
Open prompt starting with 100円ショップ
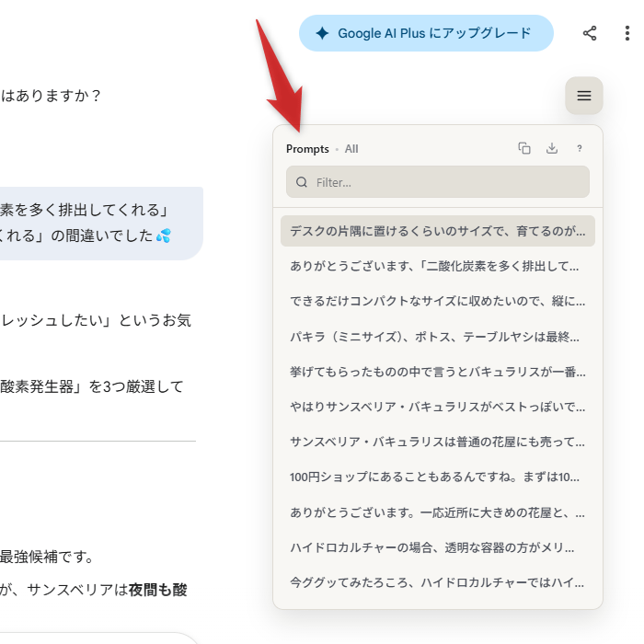pyautogui.click(x=438, y=477)
